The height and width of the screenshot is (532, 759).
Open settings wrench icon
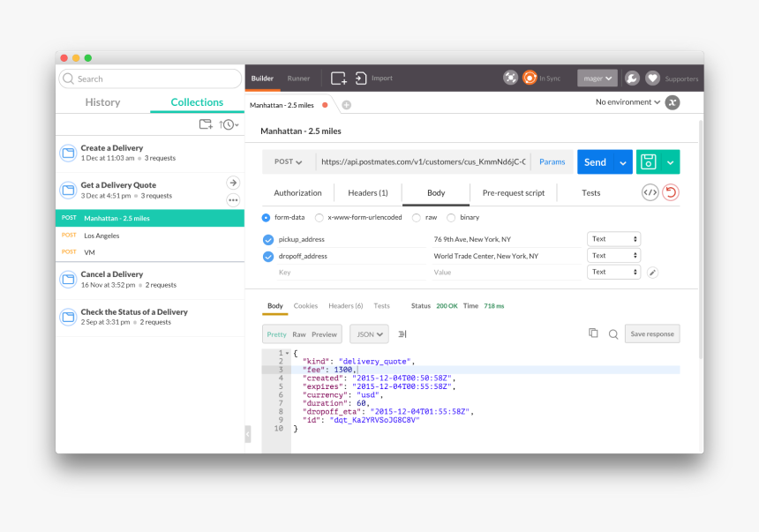point(632,78)
